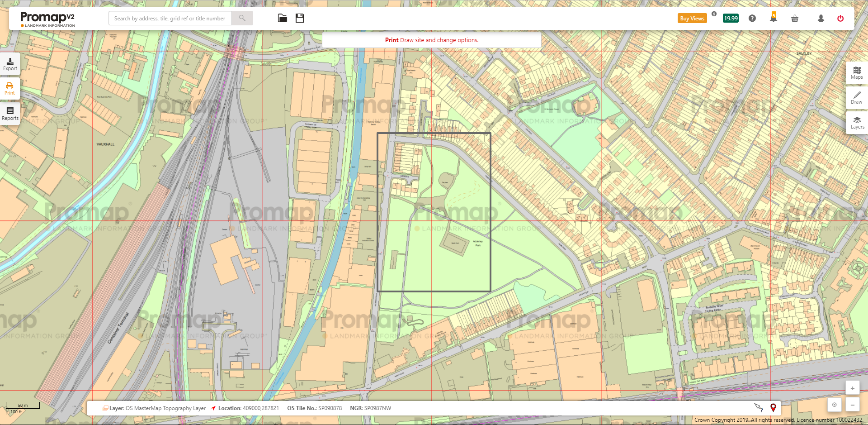Click the SALTLEY map label
Viewport: 868px width, 425px height.
804,53
